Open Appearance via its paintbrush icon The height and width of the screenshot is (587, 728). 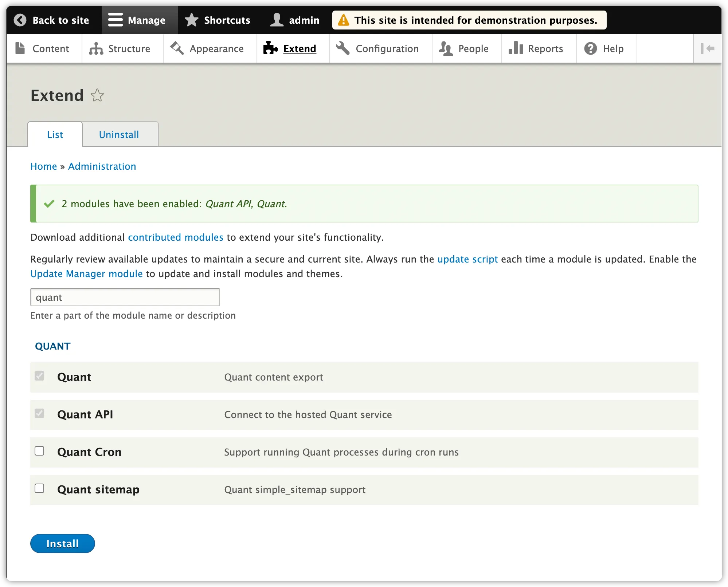tap(177, 48)
